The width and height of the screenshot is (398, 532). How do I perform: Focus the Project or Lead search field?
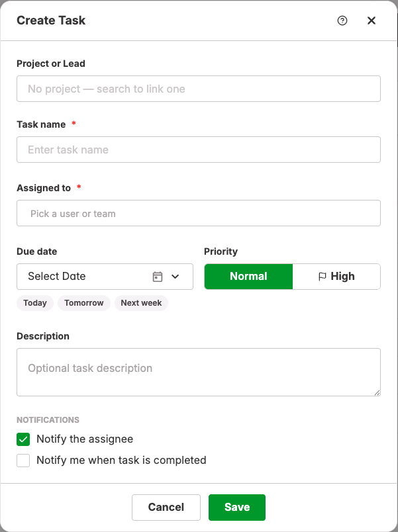(x=199, y=89)
